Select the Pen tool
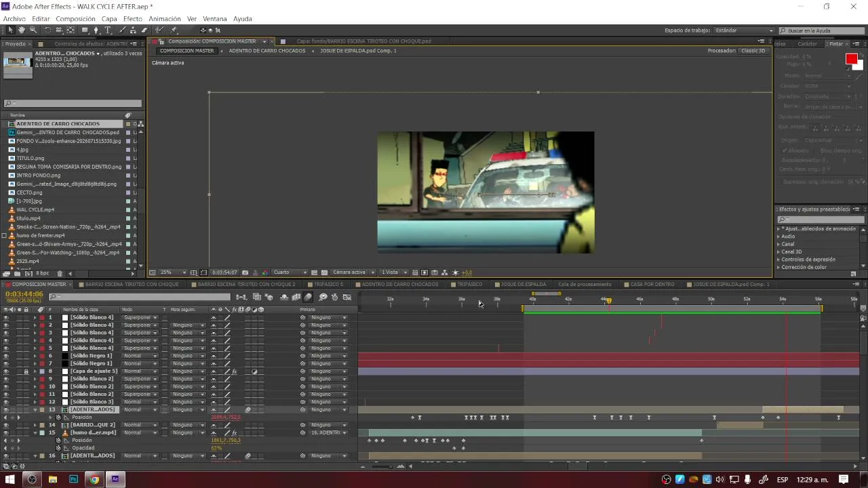Screen dimensions: 868x488 tap(96, 30)
